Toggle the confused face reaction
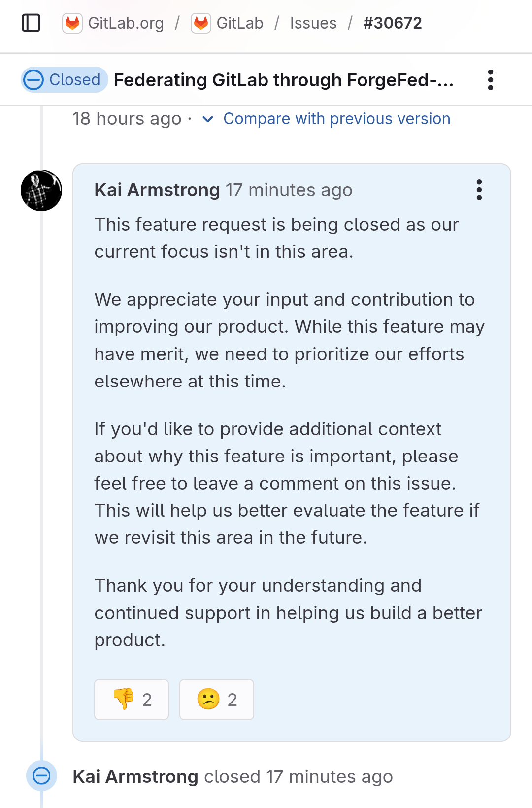Image resolution: width=532 pixels, height=808 pixels. pos(217,700)
